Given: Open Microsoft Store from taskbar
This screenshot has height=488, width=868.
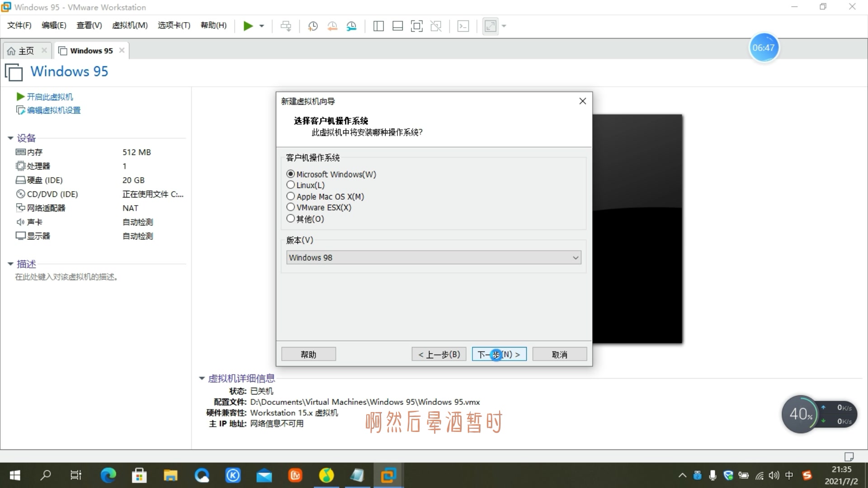Looking at the screenshot, I should pyautogui.click(x=139, y=475).
